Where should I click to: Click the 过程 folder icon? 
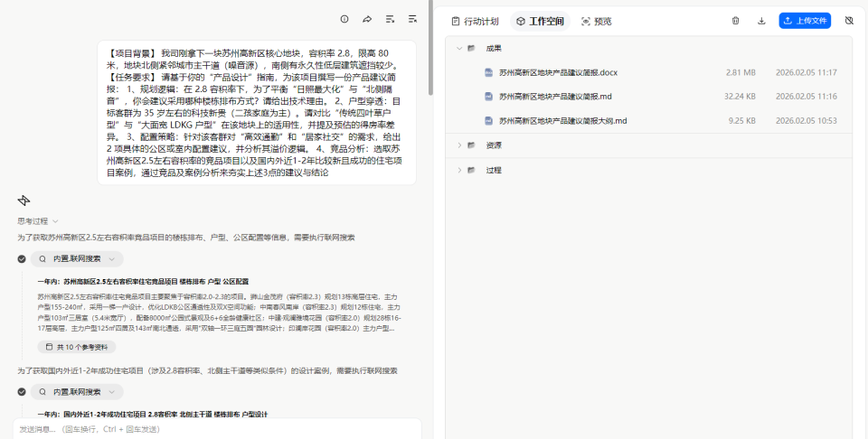[471, 170]
